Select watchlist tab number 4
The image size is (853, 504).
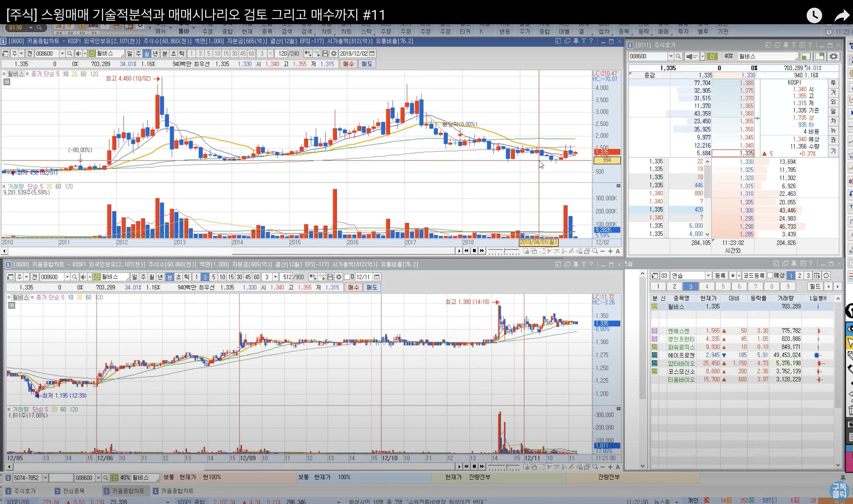pyautogui.click(x=707, y=287)
